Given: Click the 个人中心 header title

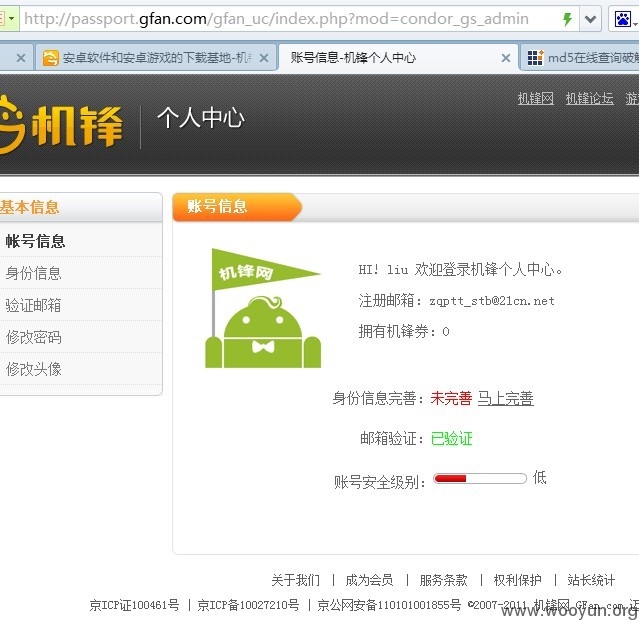Looking at the screenshot, I should 201,118.
